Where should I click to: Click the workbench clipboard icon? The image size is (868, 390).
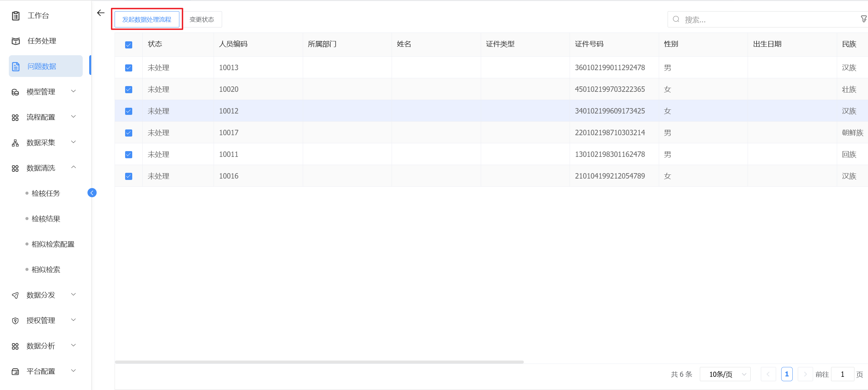tap(16, 16)
